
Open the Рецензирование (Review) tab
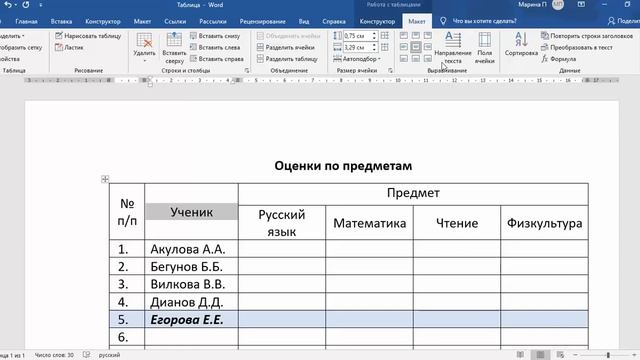[262, 21]
